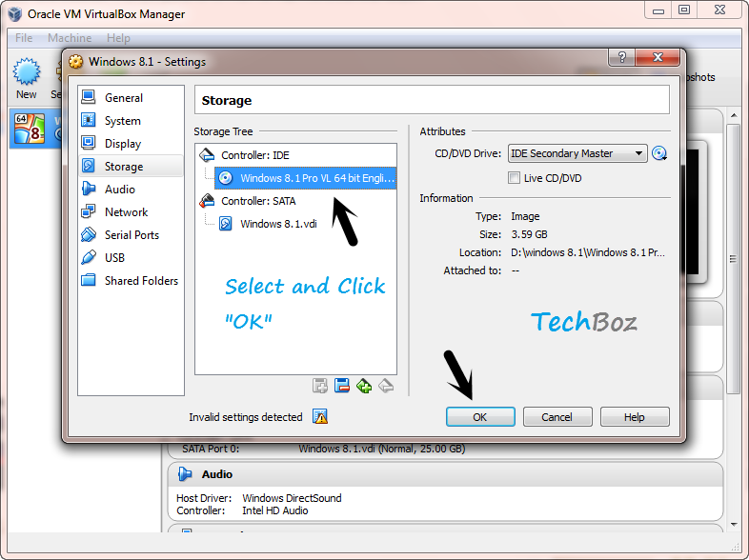Open the Help menu in VirtualBox Manager
The height and width of the screenshot is (560, 749).
pyautogui.click(x=118, y=38)
